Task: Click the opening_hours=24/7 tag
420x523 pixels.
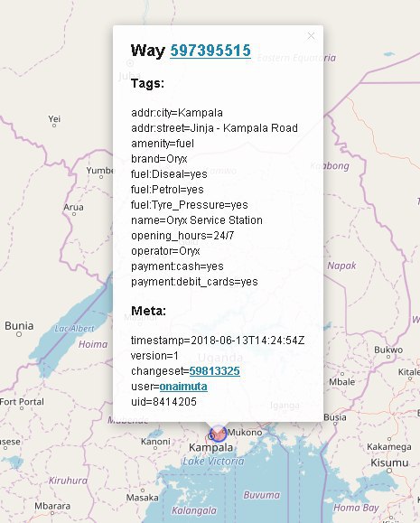Action: 182,236
